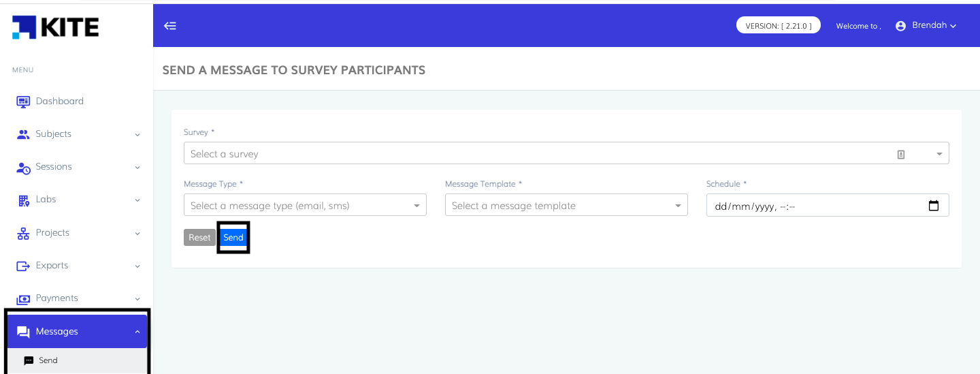Collapse the Messages menu section
980x374 pixels.
tap(137, 332)
